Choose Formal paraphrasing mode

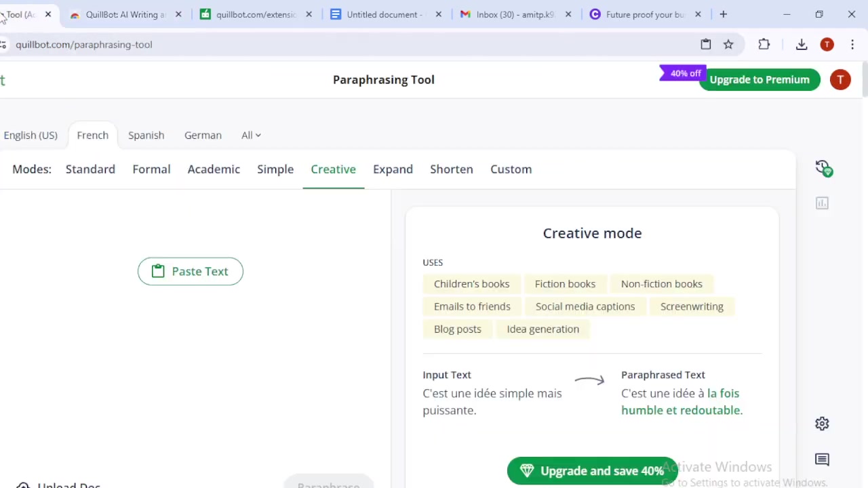(151, 169)
